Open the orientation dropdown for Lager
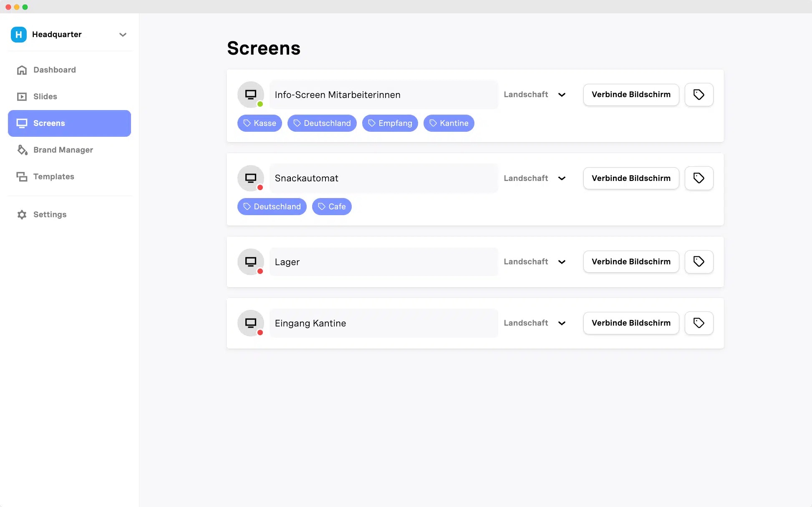Viewport: 812px width, 507px height. coord(562,262)
